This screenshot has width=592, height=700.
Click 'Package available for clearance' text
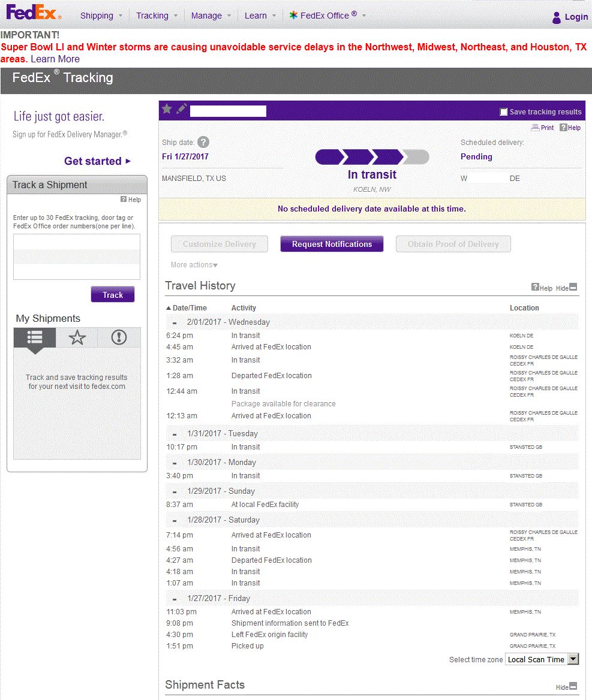(x=283, y=403)
